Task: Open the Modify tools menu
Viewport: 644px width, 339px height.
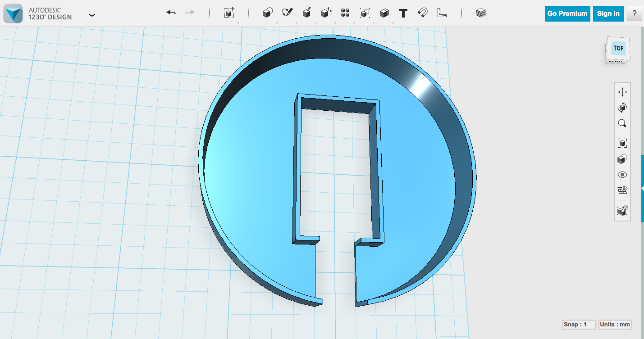Action: (x=326, y=13)
